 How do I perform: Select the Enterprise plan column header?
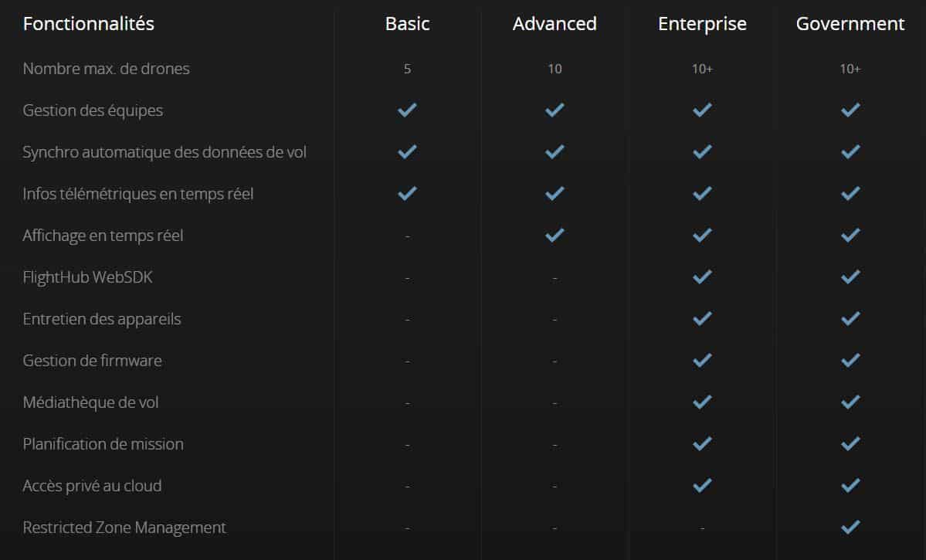tap(702, 24)
